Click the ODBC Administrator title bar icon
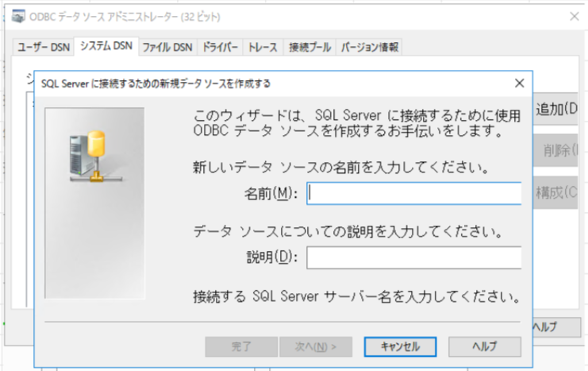Viewport: 588px width, 371px height. tap(18, 17)
